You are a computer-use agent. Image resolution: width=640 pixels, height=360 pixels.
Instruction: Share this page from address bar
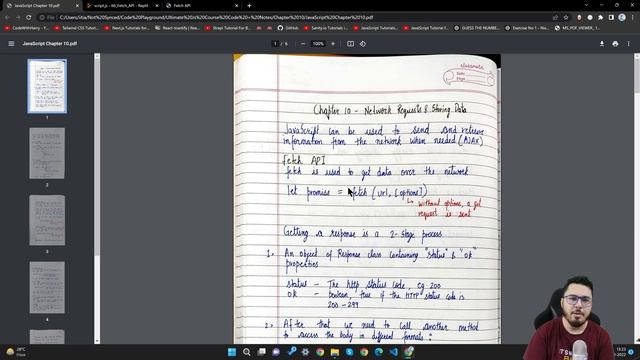point(555,18)
